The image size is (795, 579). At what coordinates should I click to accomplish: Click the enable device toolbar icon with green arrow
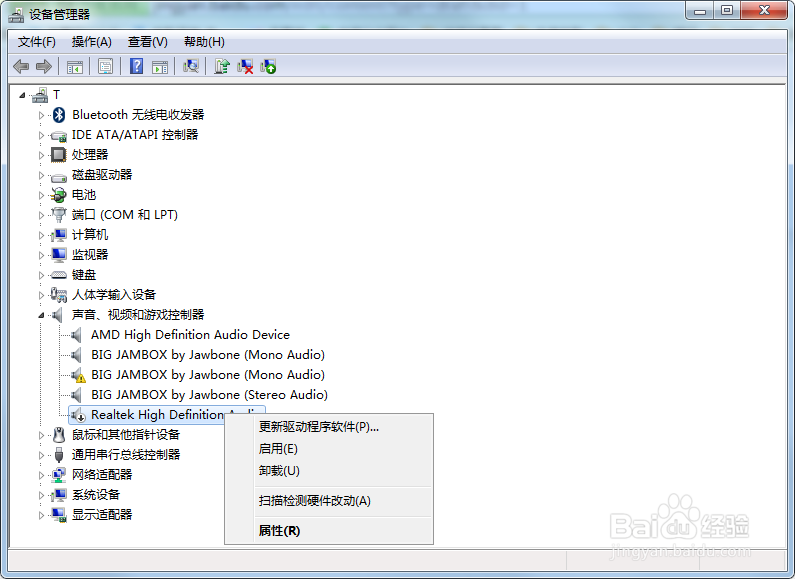(x=268, y=66)
